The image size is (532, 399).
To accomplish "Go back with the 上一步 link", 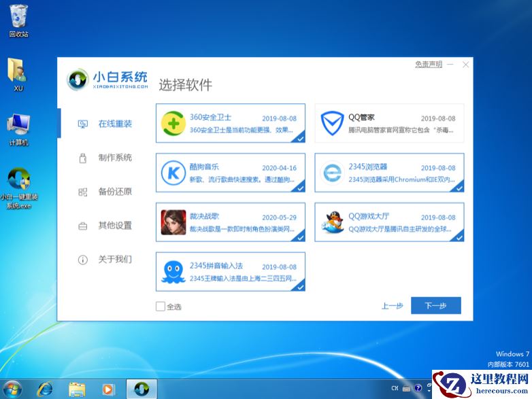I will (x=393, y=306).
